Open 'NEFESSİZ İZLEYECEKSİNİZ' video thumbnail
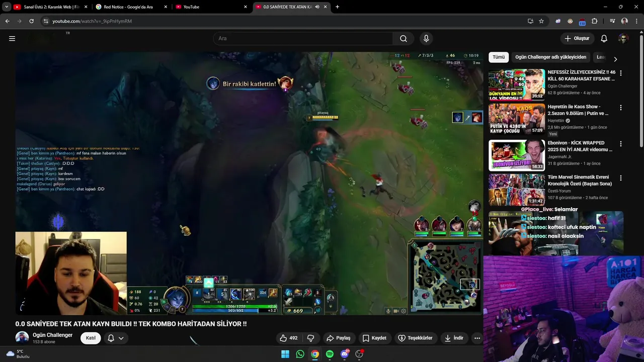The height and width of the screenshot is (362, 644). tap(517, 85)
